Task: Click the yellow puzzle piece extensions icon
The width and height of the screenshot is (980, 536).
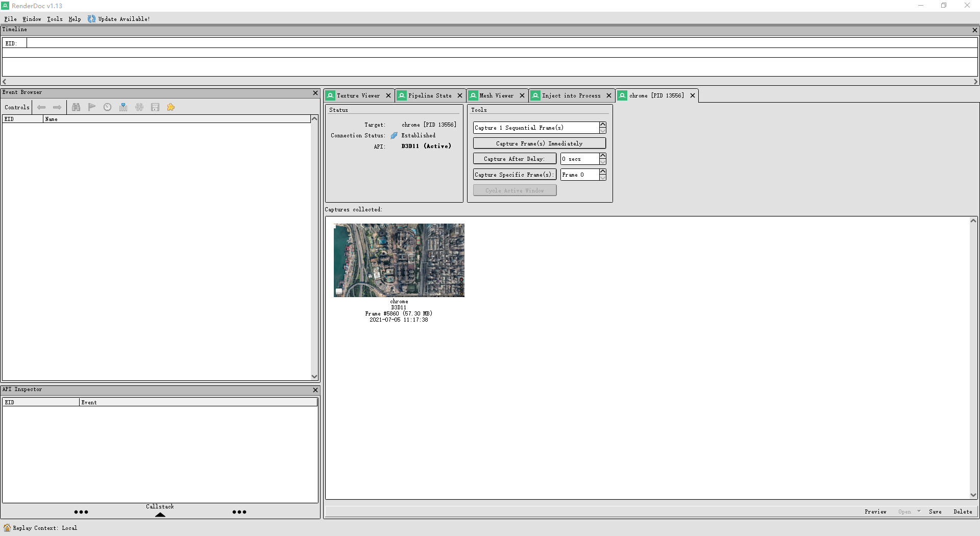Action: (x=171, y=107)
